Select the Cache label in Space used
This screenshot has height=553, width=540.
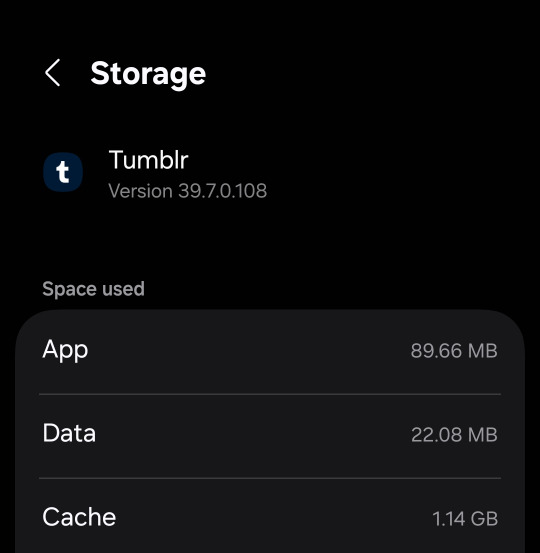point(79,517)
